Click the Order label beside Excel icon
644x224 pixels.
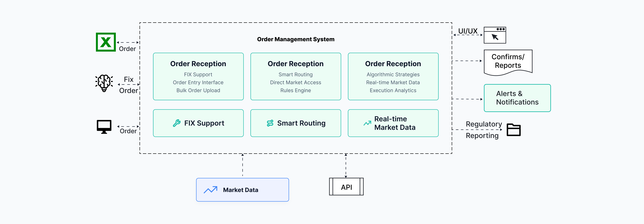(x=127, y=49)
